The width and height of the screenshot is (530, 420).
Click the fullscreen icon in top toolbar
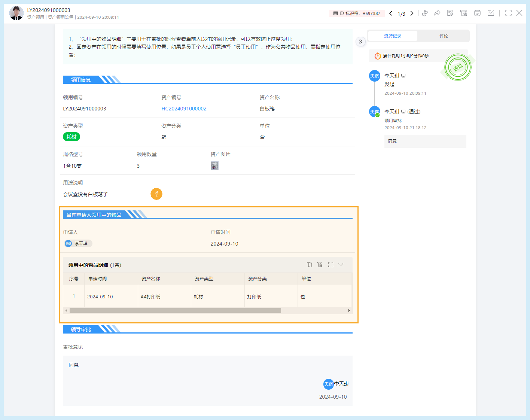point(508,13)
